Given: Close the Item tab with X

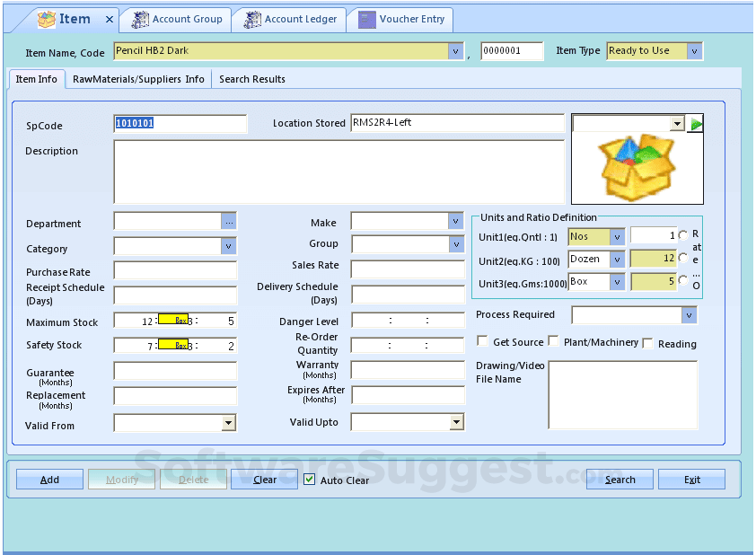Looking at the screenshot, I should point(110,19).
